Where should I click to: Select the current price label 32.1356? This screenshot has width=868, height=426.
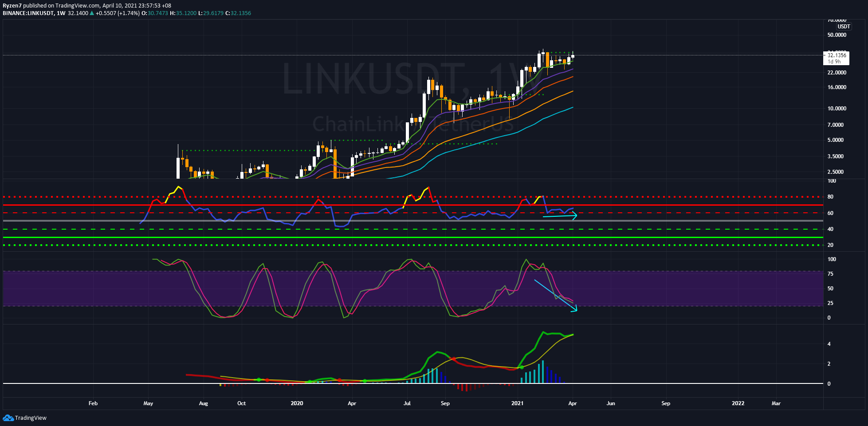point(837,55)
